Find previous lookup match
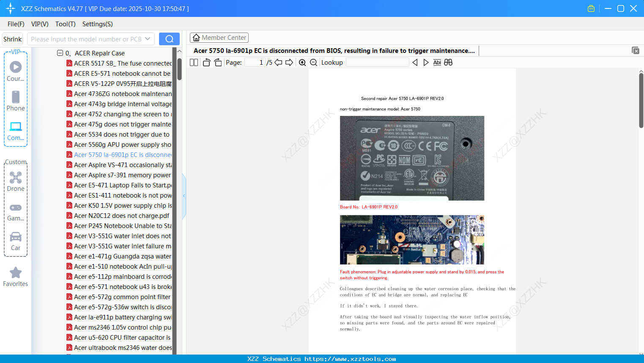This screenshot has height=363, width=644. 415,62
